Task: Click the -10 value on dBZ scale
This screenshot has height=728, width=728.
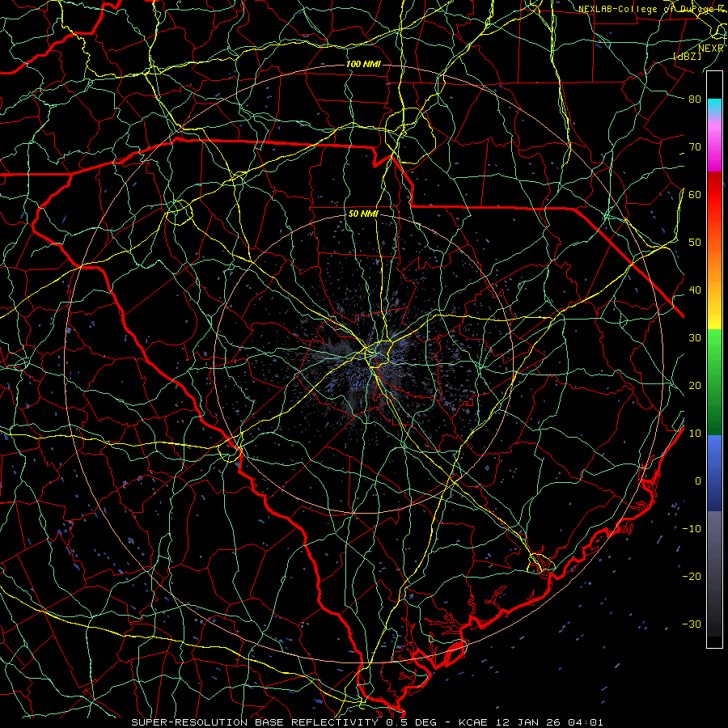Action: (x=692, y=529)
